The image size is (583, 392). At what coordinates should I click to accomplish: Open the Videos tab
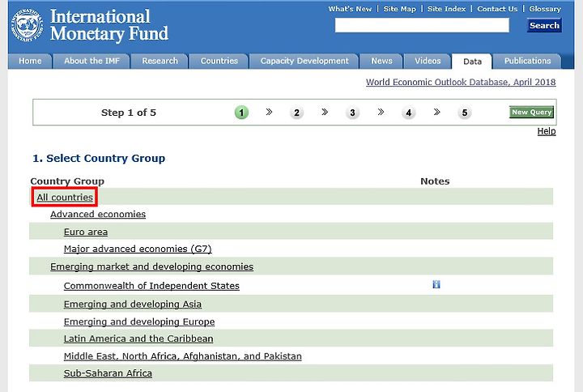click(428, 61)
